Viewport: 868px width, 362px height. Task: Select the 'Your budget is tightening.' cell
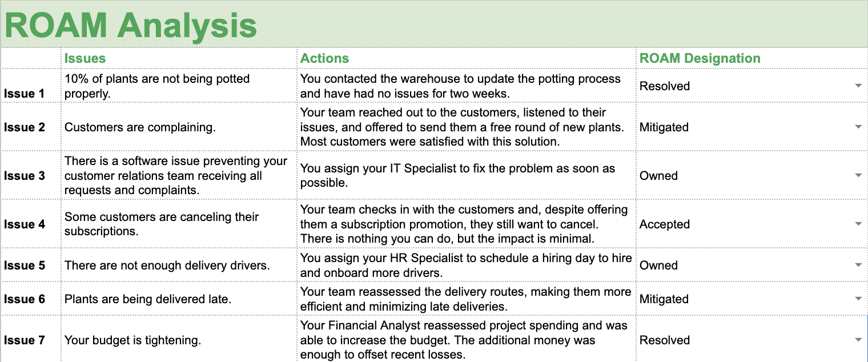pyautogui.click(x=179, y=340)
